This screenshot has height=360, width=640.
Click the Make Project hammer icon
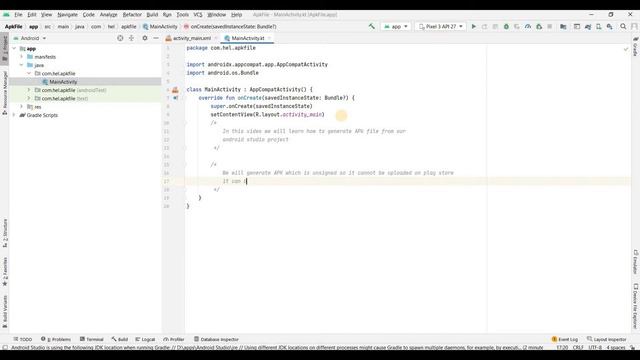[x=371, y=27]
